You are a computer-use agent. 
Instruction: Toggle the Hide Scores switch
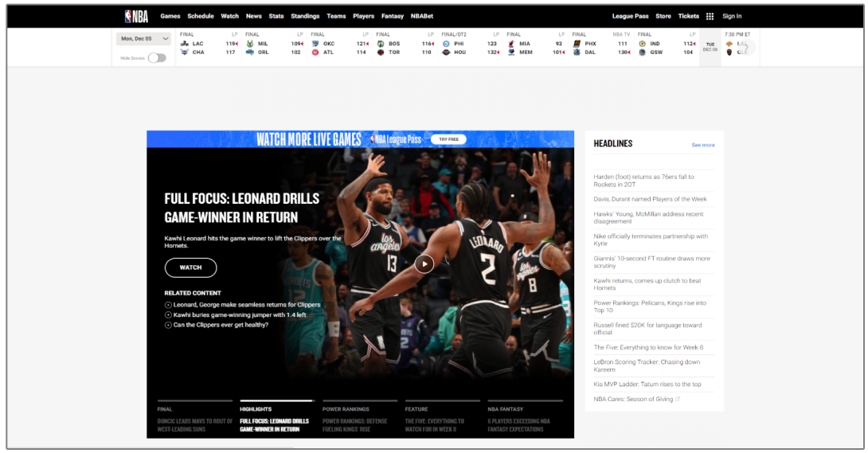pos(157,57)
